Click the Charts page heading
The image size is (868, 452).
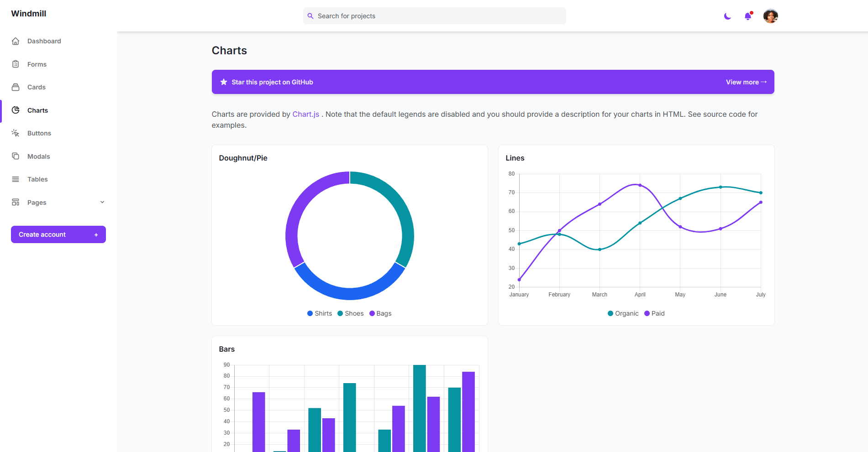coord(229,51)
